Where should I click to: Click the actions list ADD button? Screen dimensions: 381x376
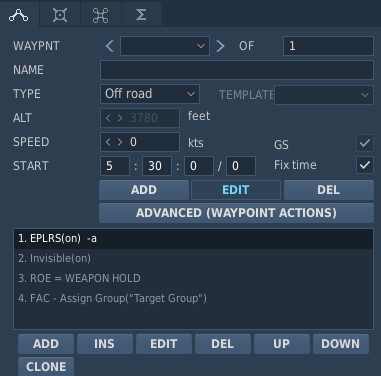(x=46, y=344)
